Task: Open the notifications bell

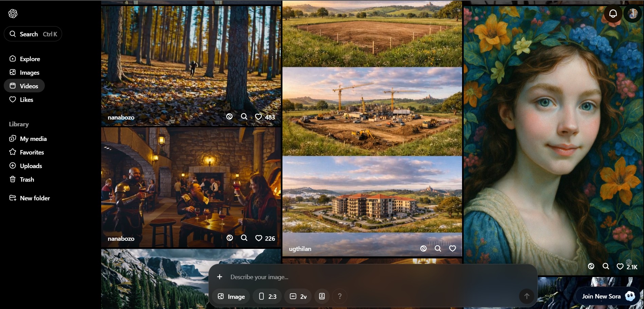Action: (613, 14)
